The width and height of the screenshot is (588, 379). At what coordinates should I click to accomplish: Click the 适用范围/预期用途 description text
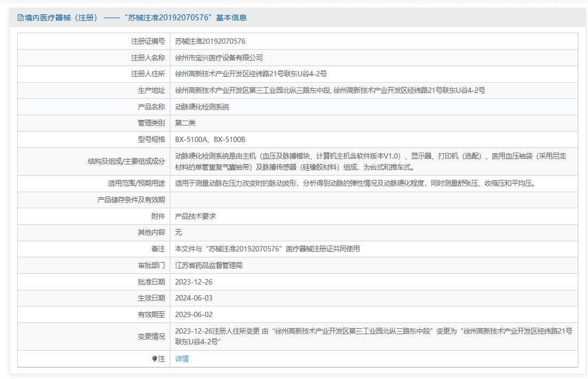click(x=356, y=183)
